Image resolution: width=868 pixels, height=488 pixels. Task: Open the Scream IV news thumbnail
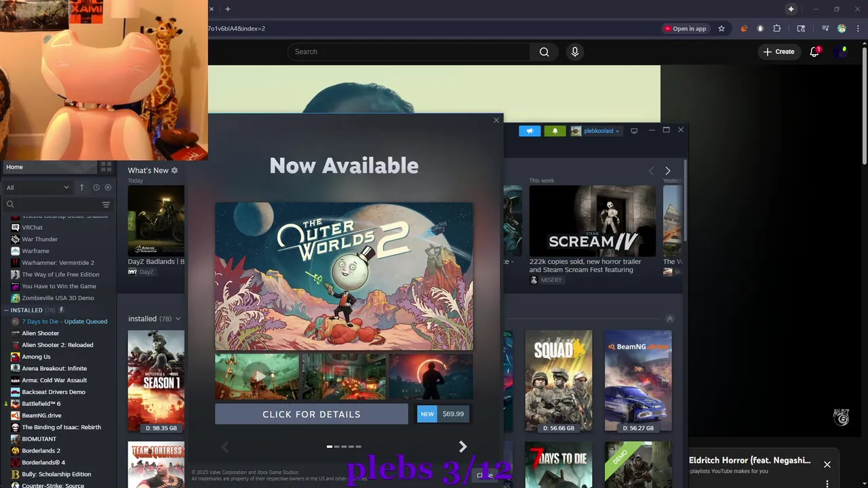593,221
